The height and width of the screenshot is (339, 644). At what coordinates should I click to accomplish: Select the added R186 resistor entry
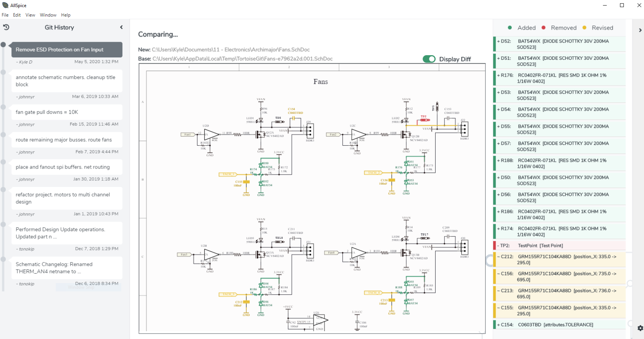click(560, 214)
